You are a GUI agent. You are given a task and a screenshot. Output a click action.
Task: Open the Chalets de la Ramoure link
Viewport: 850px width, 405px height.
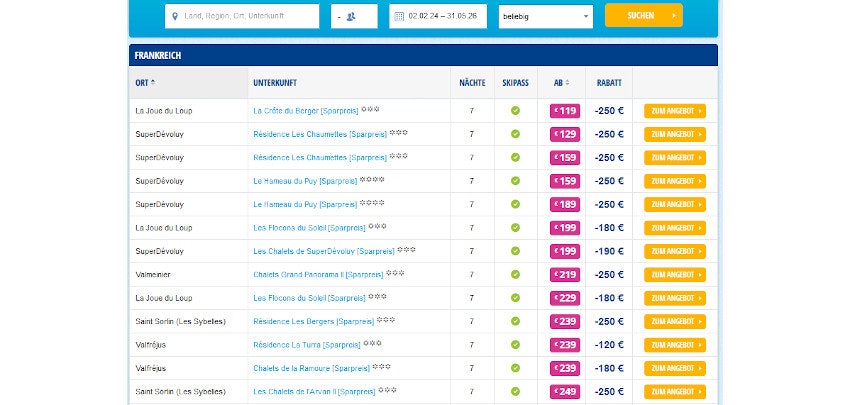pos(311,368)
